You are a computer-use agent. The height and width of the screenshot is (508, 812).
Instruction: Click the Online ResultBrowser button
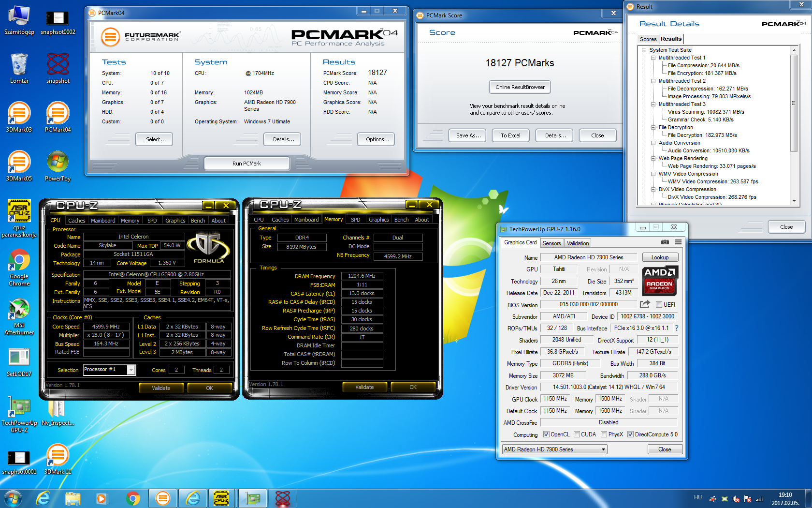pos(520,87)
